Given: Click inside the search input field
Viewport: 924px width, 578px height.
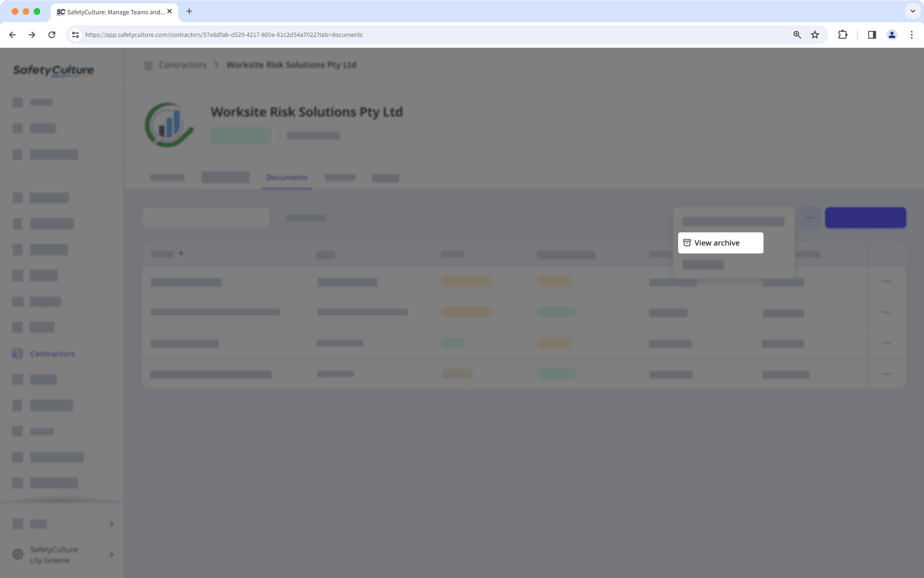Looking at the screenshot, I should pos(206,217).
